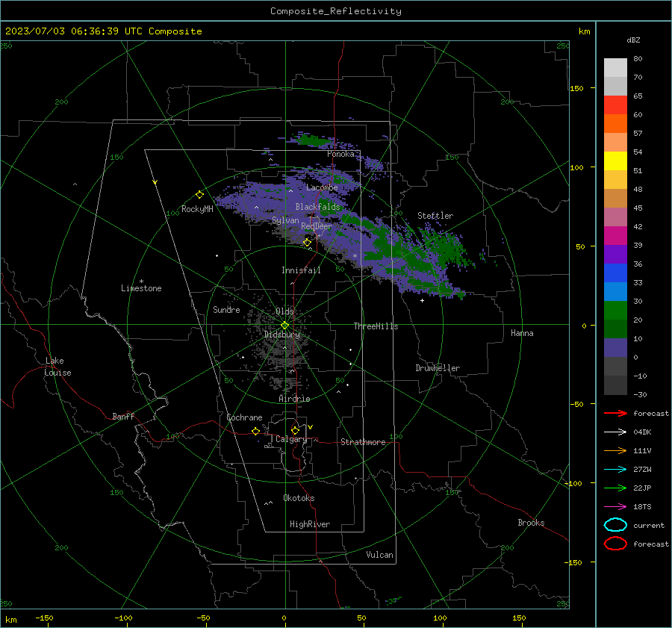
Task: Click the green 22JP arrow icon
Action: click(x=615, y=488)
